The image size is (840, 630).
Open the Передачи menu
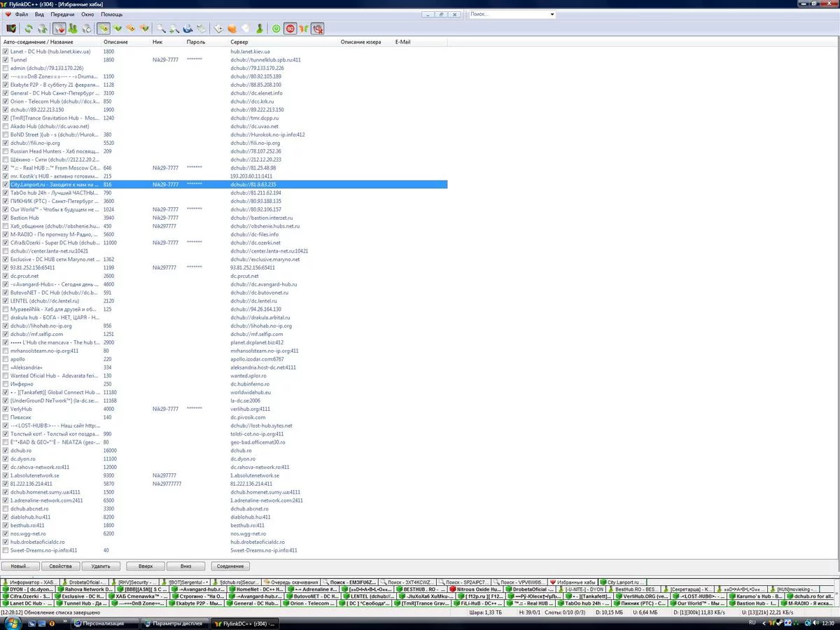(x=62, y=14)
